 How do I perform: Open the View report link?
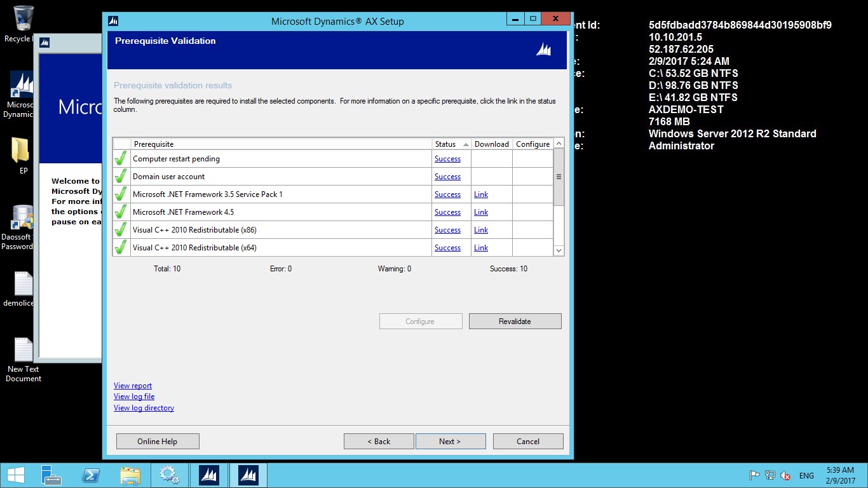(x=133, y=386)
